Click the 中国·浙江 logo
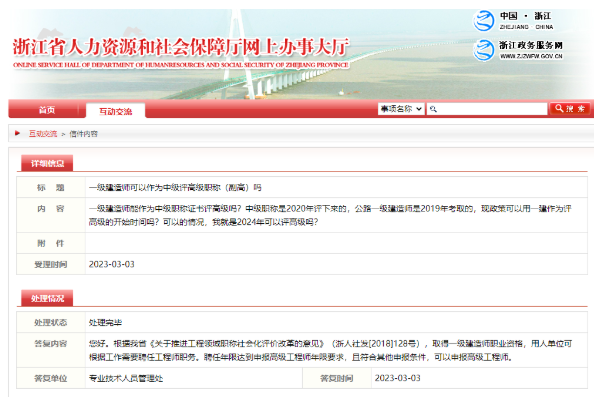 click(x=513, y=21)
